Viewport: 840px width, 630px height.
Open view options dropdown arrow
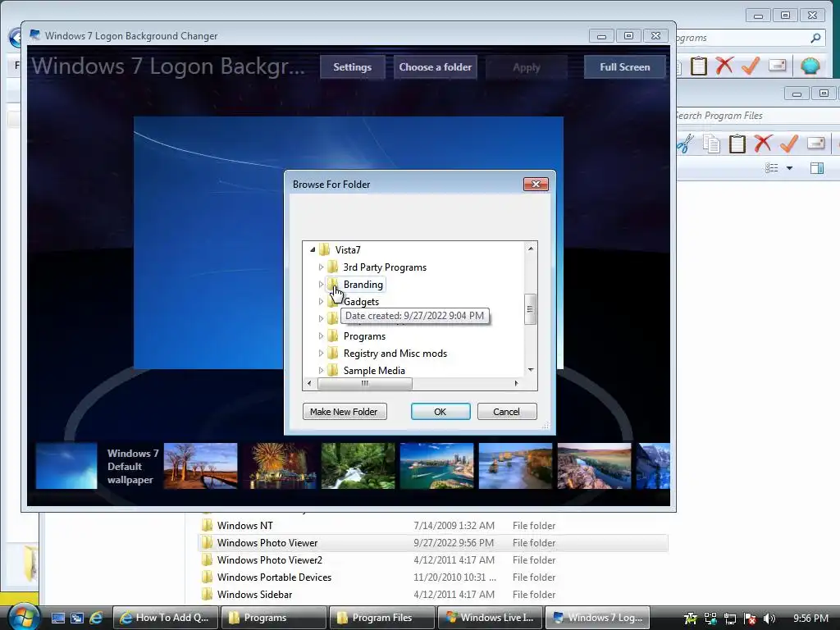click(x=789, y=168)
